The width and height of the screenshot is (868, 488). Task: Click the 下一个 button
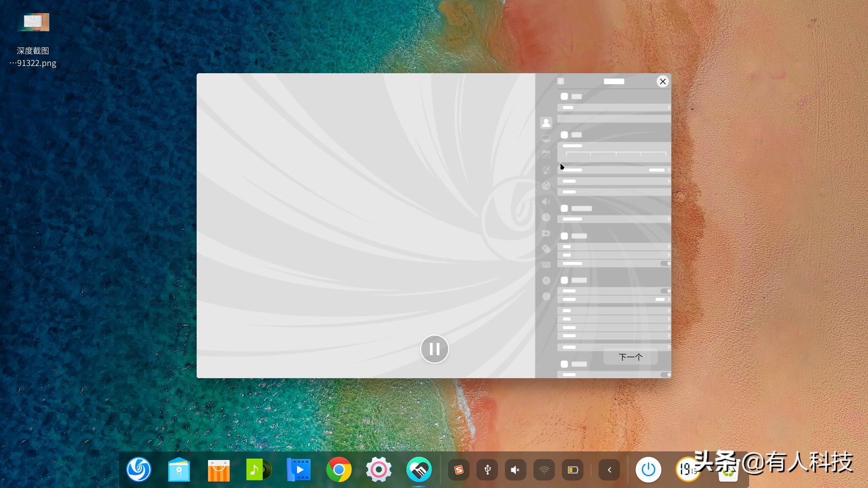(630, 357)
